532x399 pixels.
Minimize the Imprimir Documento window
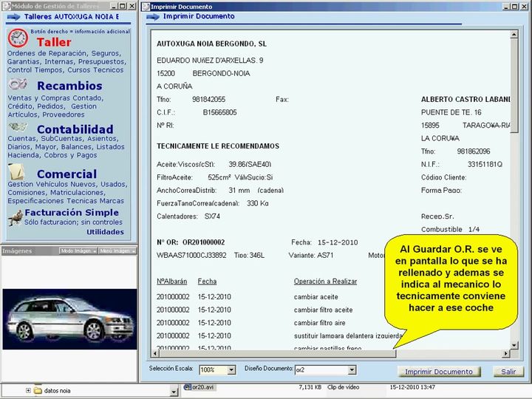click(x=506, y=7)
